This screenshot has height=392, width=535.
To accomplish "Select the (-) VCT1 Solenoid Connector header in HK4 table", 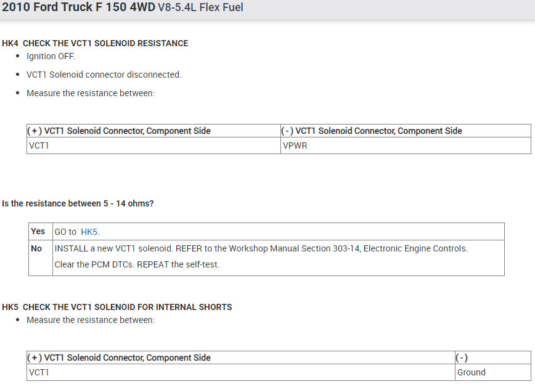I will pyautogui.click(x=372, y=131).
